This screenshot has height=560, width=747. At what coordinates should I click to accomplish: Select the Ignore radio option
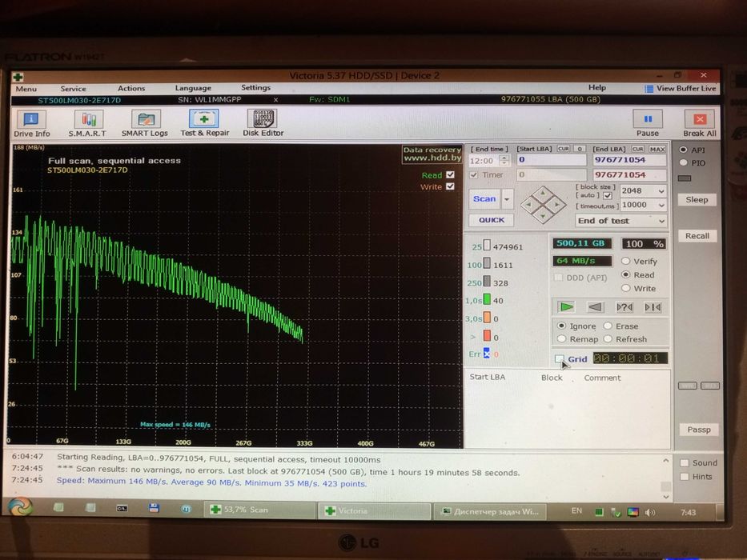[x=562, y=326]
